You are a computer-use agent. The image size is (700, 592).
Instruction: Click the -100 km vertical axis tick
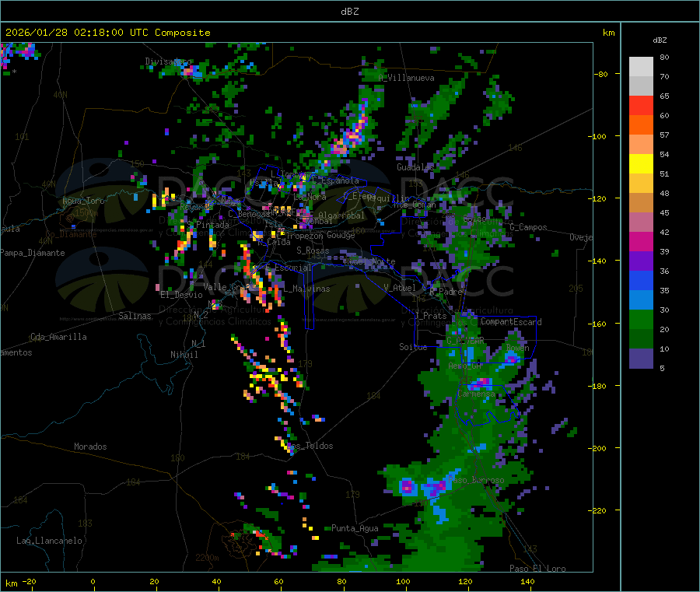597,136
